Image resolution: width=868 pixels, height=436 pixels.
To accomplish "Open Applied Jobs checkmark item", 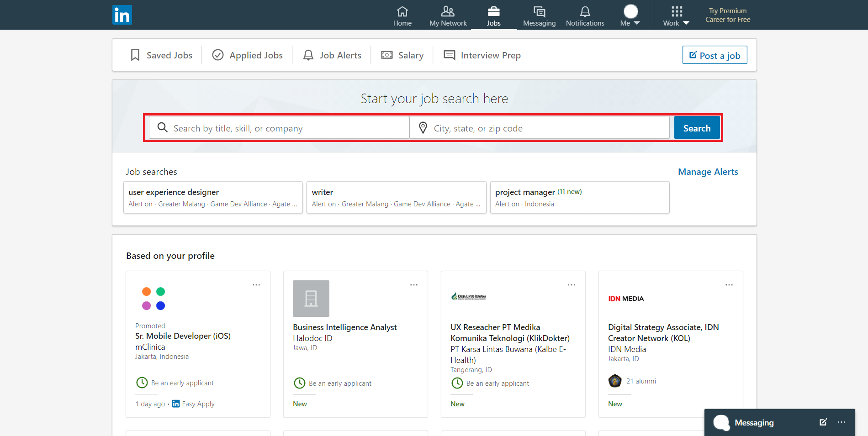I will (x=247, y=55).
